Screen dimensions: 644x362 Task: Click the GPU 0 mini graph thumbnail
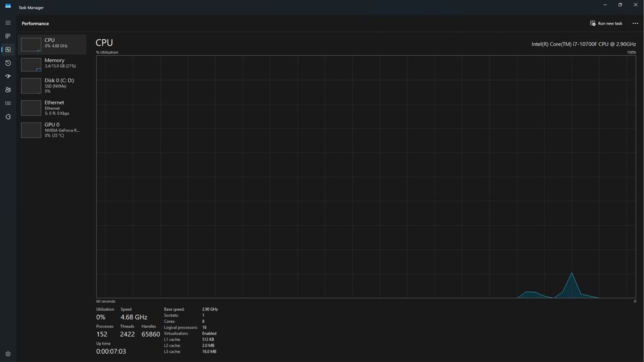click(31, 130)
